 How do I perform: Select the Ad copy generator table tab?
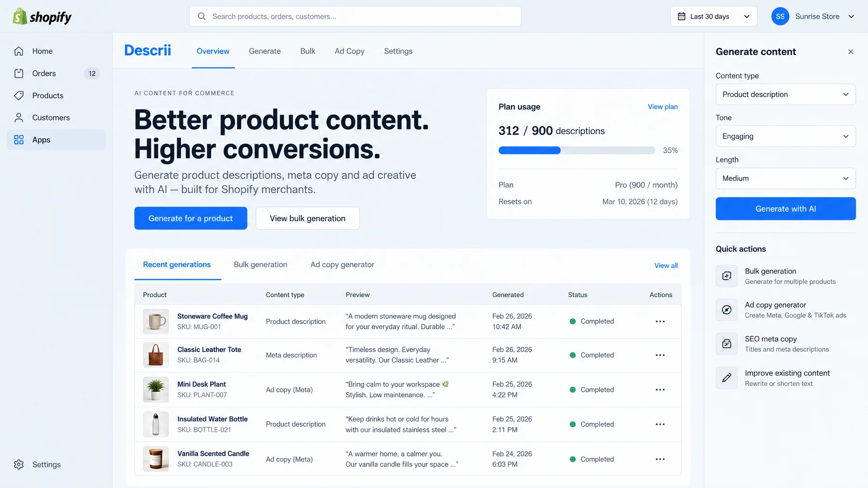pos(342,265)
